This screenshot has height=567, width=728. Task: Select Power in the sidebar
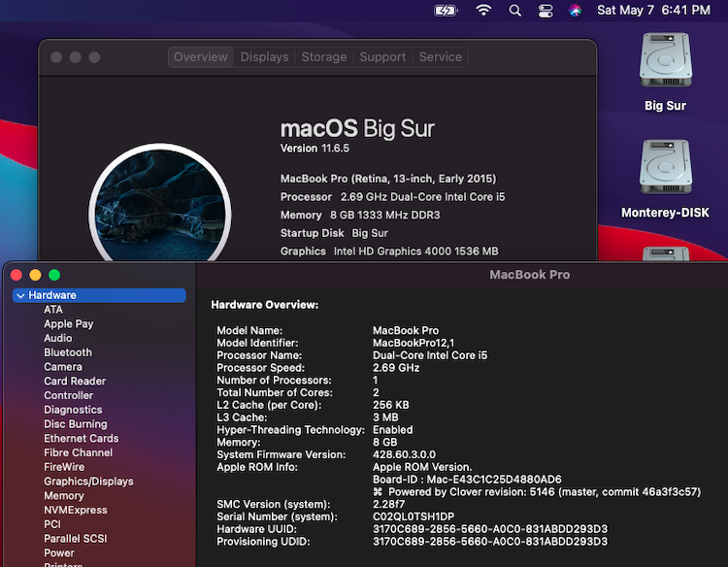coord(59,553)
